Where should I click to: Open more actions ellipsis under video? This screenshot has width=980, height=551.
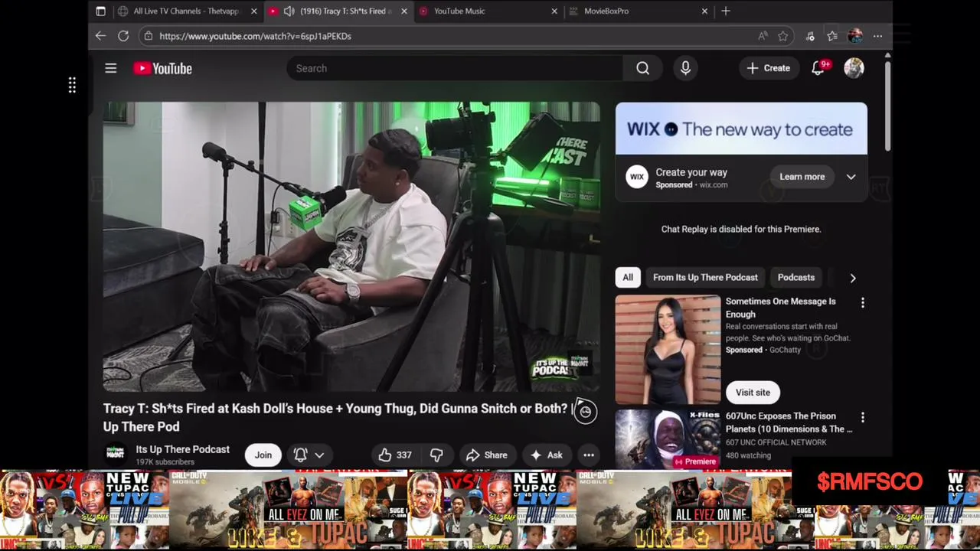coord(589,455)
